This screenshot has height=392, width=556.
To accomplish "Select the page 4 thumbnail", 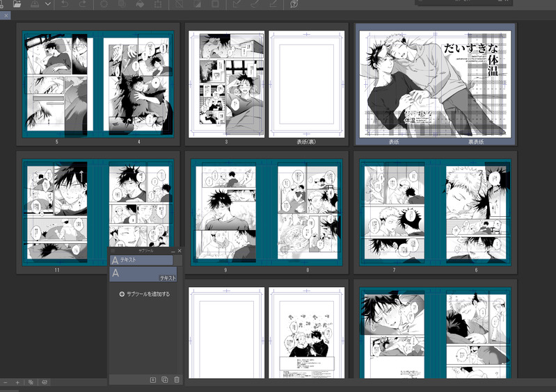I will (x=138, y=84).
